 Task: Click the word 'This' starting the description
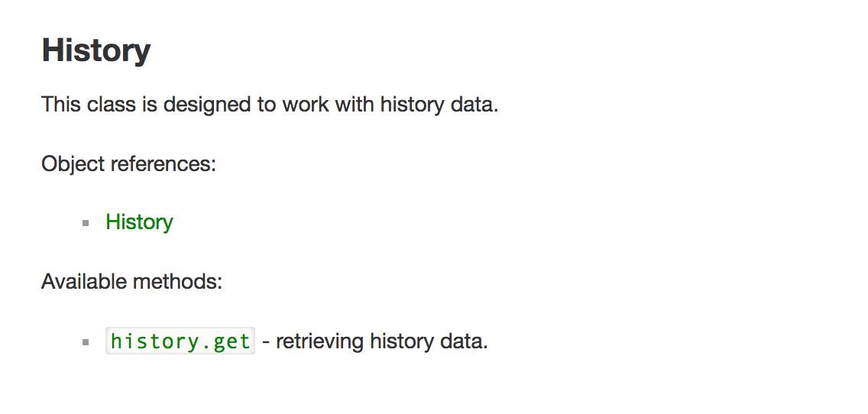point(61,104)
